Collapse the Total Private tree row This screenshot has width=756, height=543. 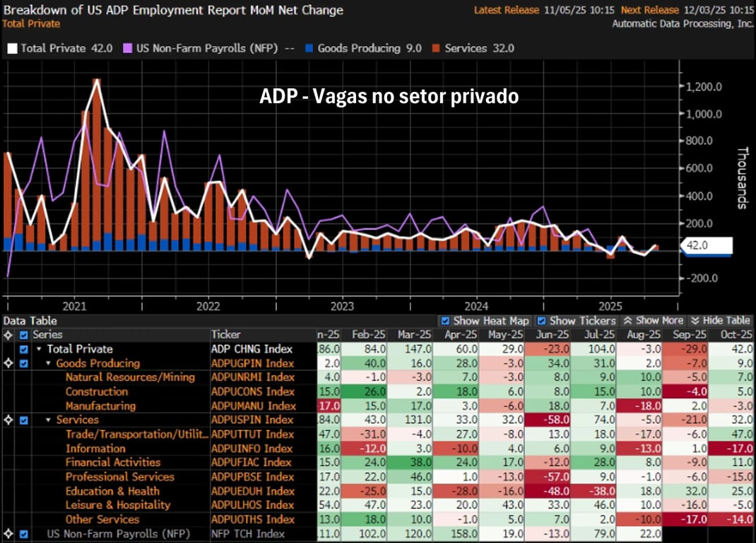tap(40, 349)
